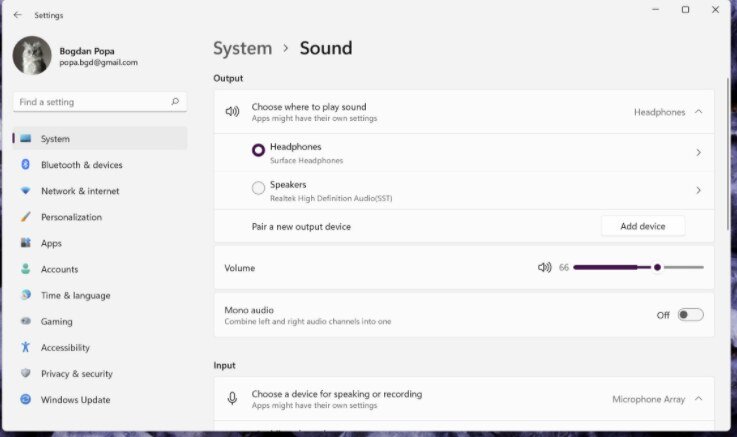Viewport: 737px width, 437px height.
Task: Collapse the output device list
Action: point(698,112)
